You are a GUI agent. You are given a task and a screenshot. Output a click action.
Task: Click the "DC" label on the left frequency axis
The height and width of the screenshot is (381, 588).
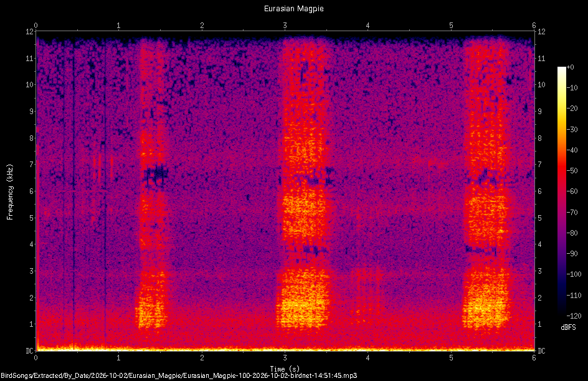[29, 351]
